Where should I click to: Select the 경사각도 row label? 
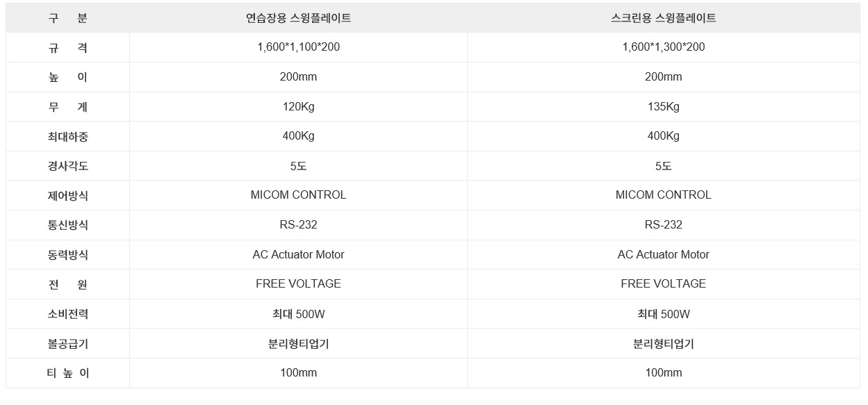pyautogui.click(x=67, y=166)
